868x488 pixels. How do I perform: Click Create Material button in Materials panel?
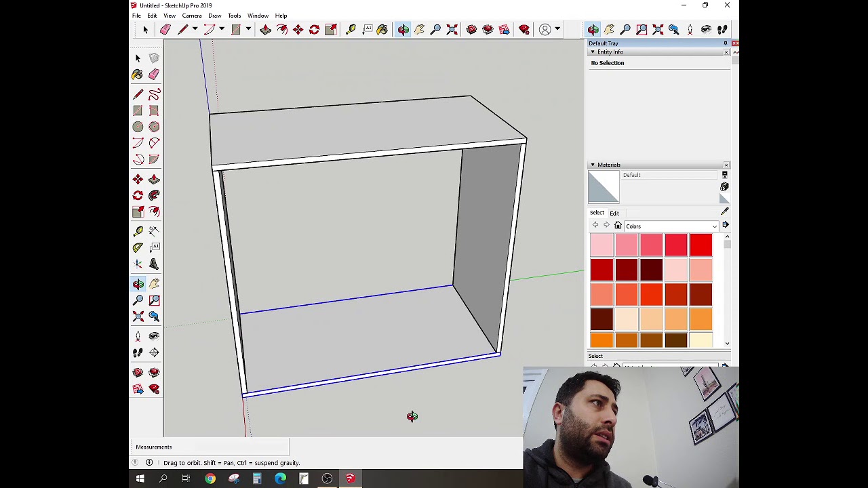[724, 186]
